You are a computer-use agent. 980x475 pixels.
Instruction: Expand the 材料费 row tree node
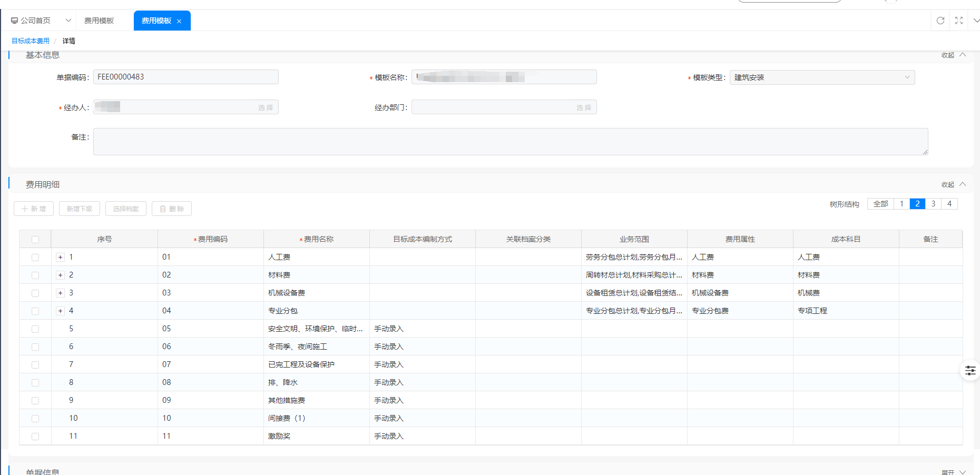pyautogui.click(x=61, y=275)
